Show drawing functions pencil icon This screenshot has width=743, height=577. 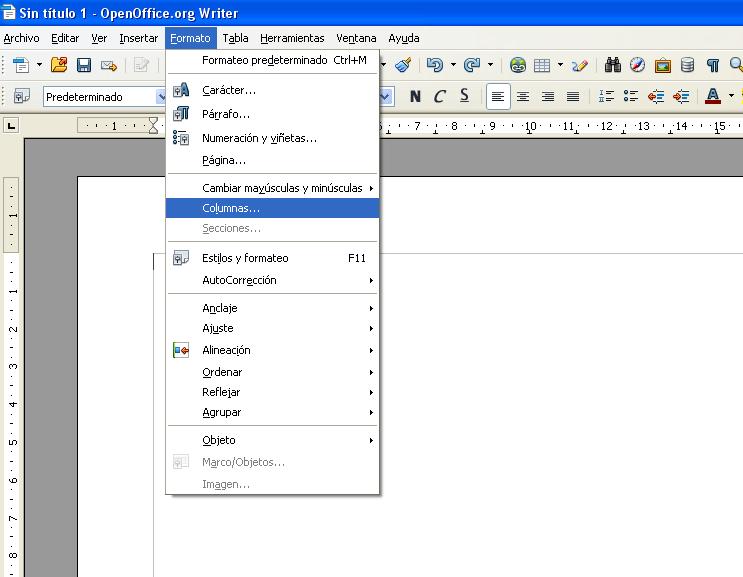580,65
